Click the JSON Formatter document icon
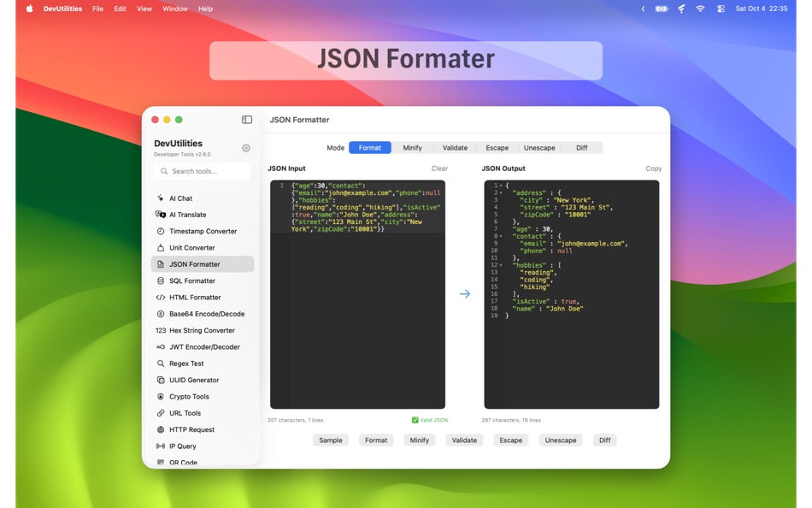 click(x=161, y=264)
